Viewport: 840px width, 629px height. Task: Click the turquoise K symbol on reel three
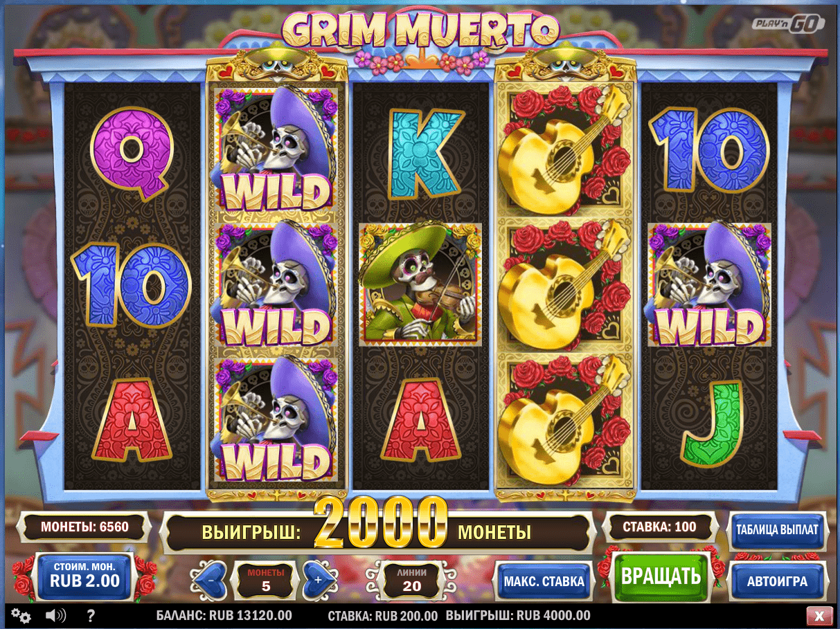pyautogui.click(x=421, y=154)
